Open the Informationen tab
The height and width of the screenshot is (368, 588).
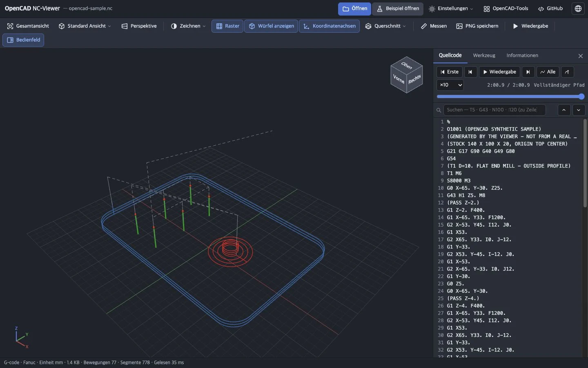click(522, 56)
